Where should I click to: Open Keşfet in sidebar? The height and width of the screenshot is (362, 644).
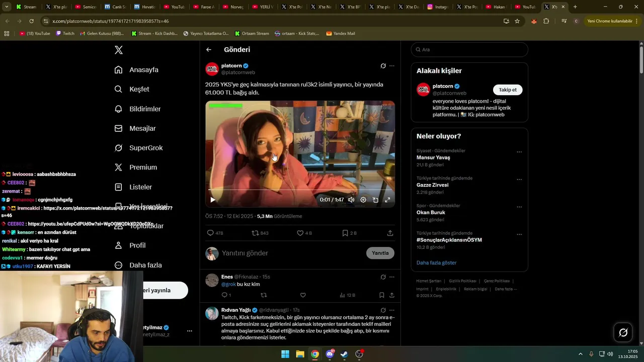(132, 89)
